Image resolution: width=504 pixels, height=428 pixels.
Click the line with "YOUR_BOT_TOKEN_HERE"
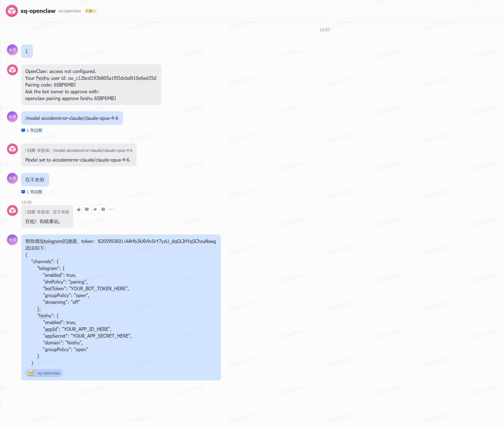(86, 289)
